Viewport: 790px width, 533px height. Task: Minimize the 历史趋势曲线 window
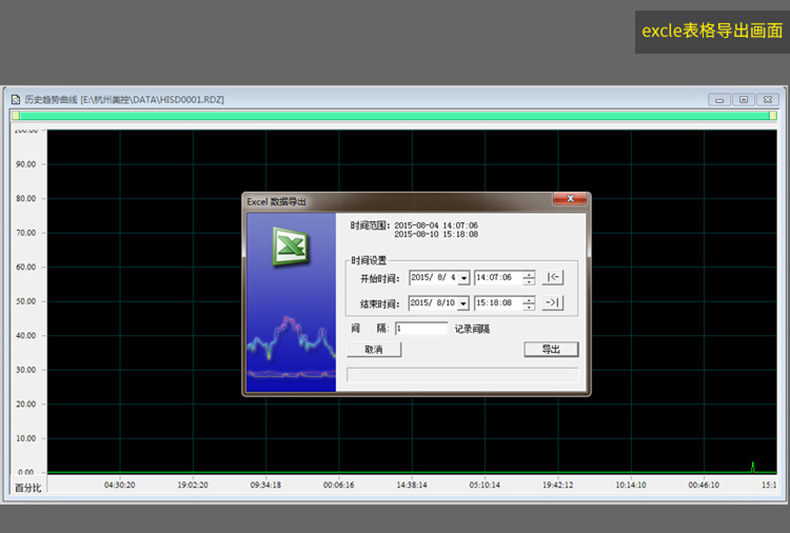(719, 100)
